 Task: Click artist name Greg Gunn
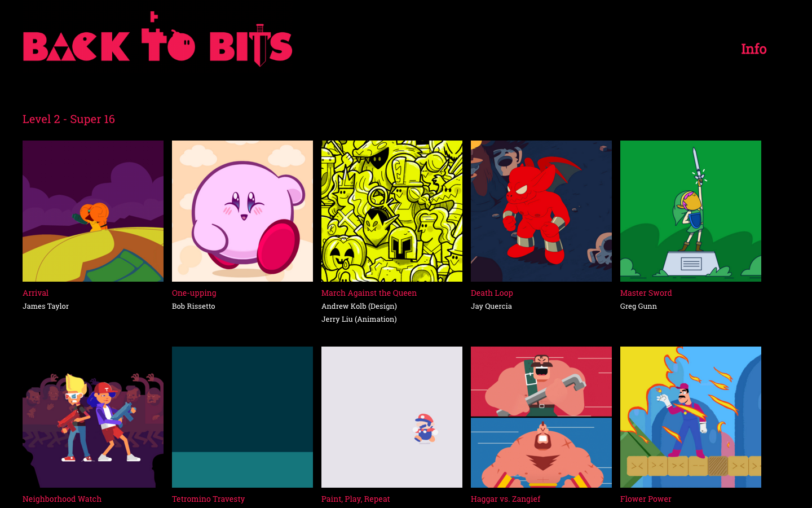tap(638, 306)
